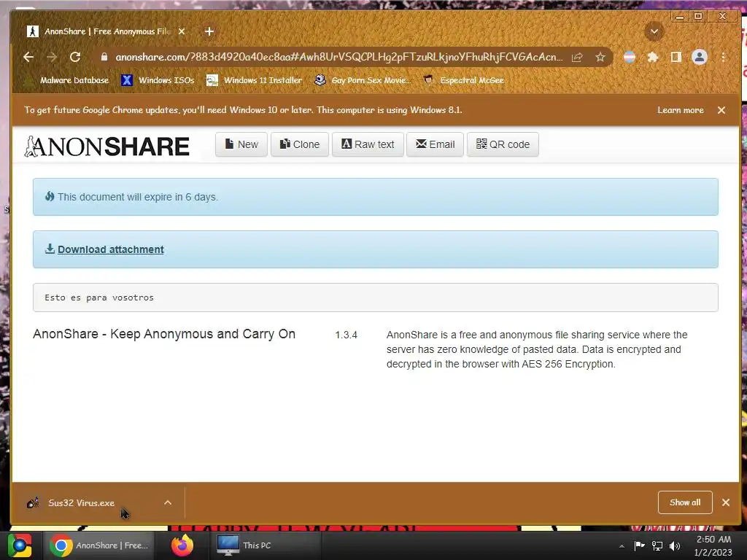747x560 pixels.
Task: Close the AnonShare tab
Action: pos(182,31)
